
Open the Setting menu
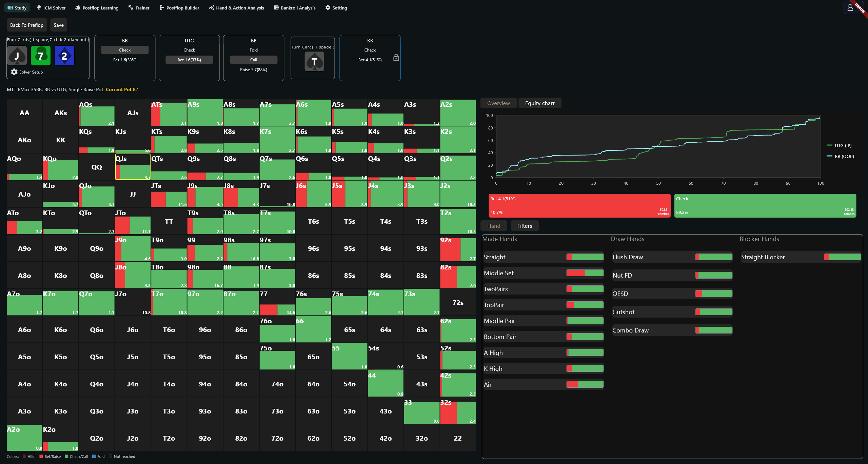click(x=336, y=7)
